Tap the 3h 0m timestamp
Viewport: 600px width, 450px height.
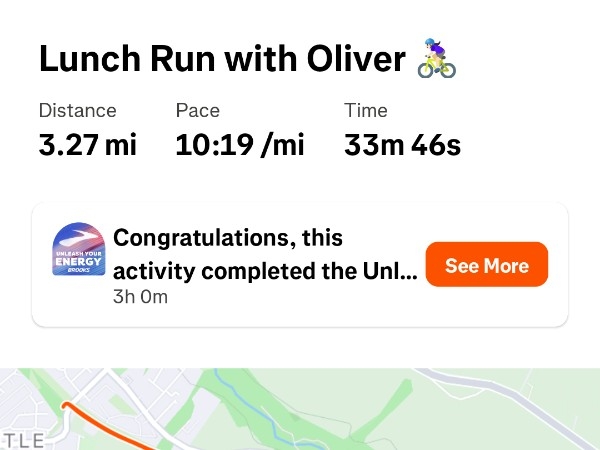pyautogui.click(x=139, y=297)
